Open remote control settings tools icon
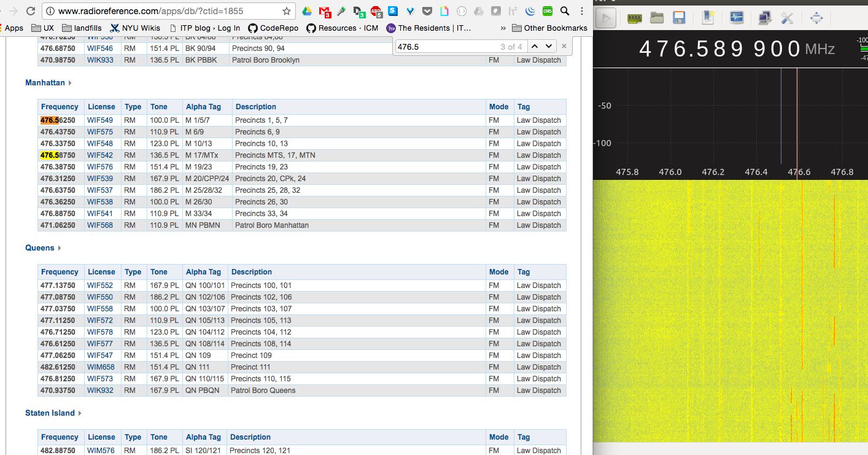The image size is (868, 455). [x=788, y=18]
